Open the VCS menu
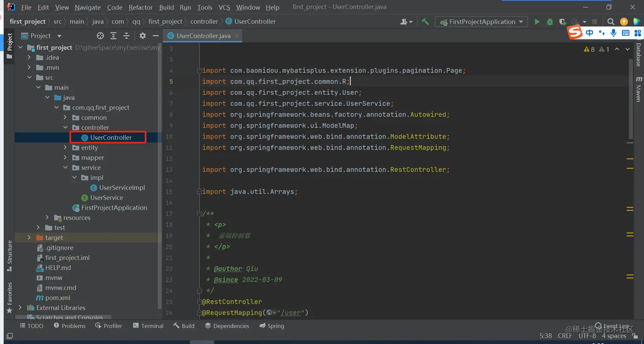 click(x=224, y=7)
